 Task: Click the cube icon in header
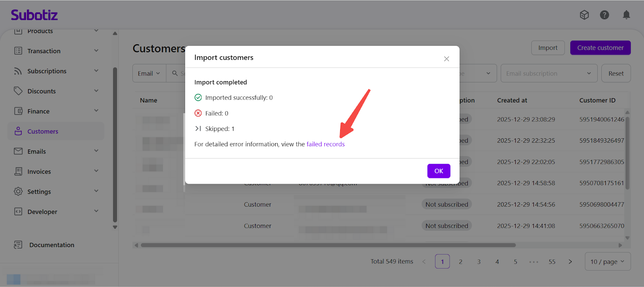pyautogui.click(x=584, y=15)
